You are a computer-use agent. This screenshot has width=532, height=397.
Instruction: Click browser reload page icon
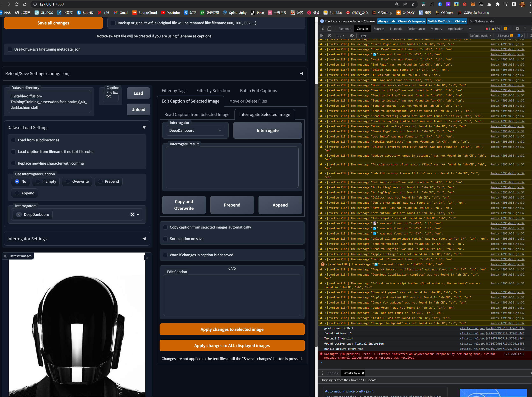click(x=17, y=4)
